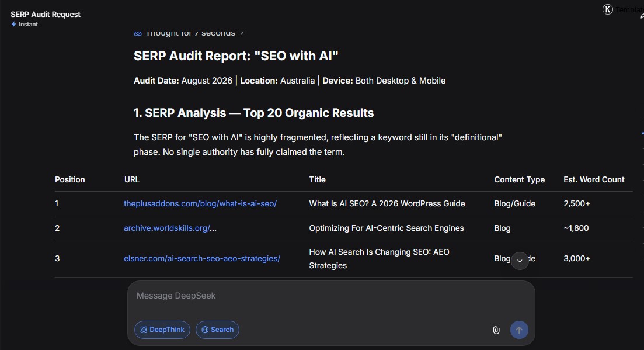644x350 pixels.
Task: Click the send message arrow button
Action: (519, 330)
